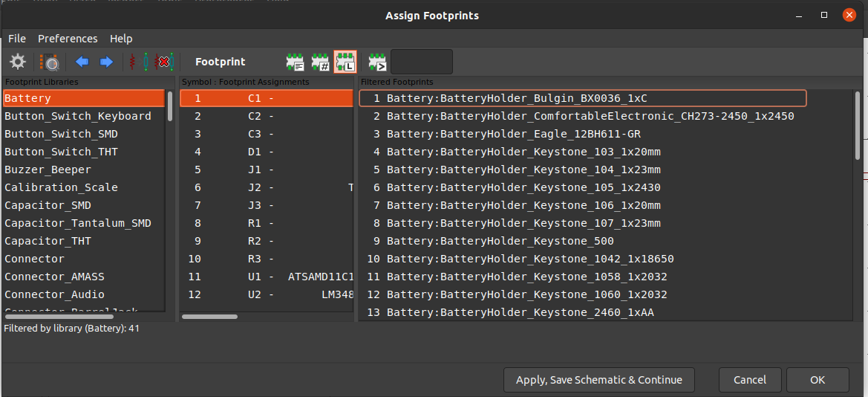
Task: Delete all footprint associations
Action: [x=163, y=62]
